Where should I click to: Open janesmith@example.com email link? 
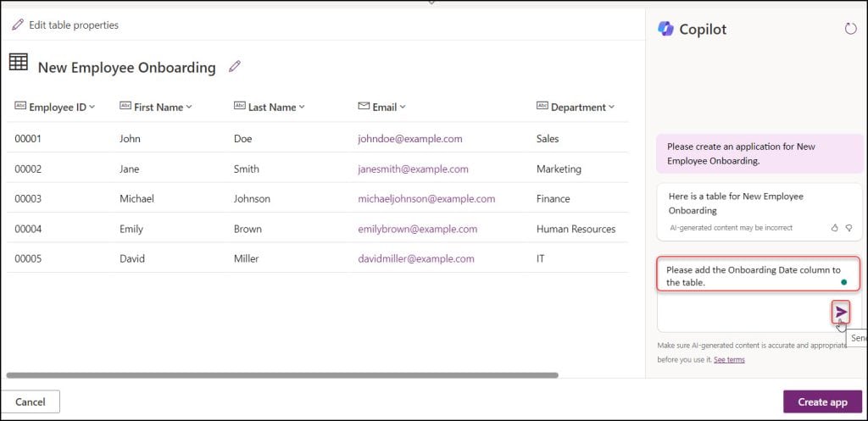tap(413, 169)
